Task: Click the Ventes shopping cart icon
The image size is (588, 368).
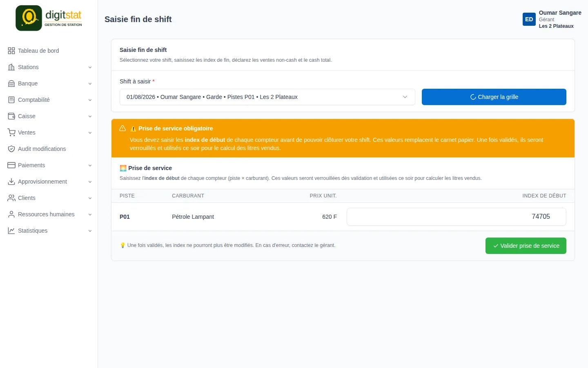Action: 11,132
